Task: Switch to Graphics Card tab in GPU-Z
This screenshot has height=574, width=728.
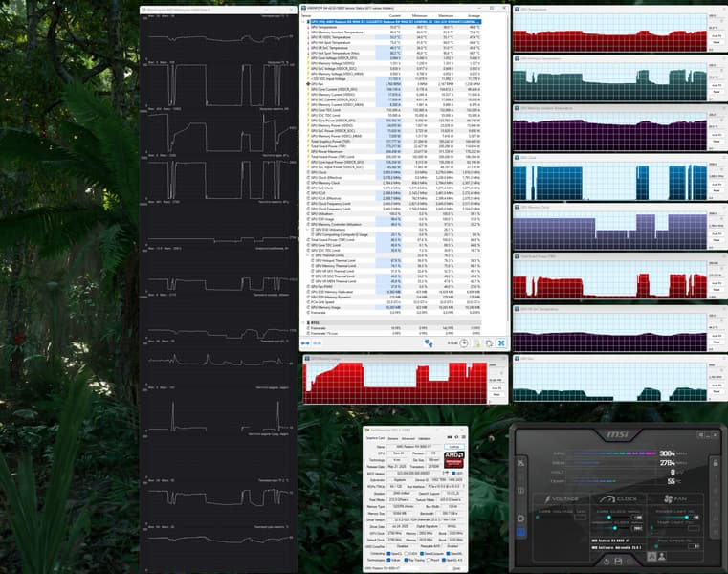Action: point(376,438)
